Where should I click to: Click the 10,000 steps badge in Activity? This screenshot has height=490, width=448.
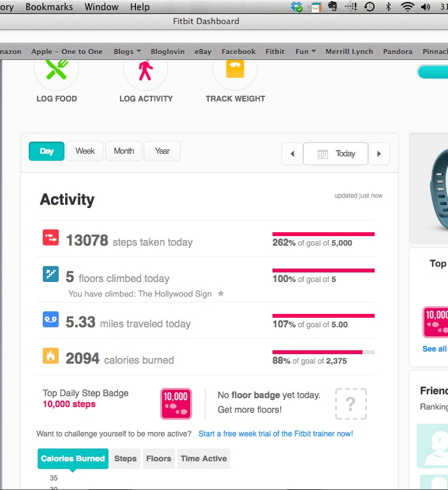point(176,403)
